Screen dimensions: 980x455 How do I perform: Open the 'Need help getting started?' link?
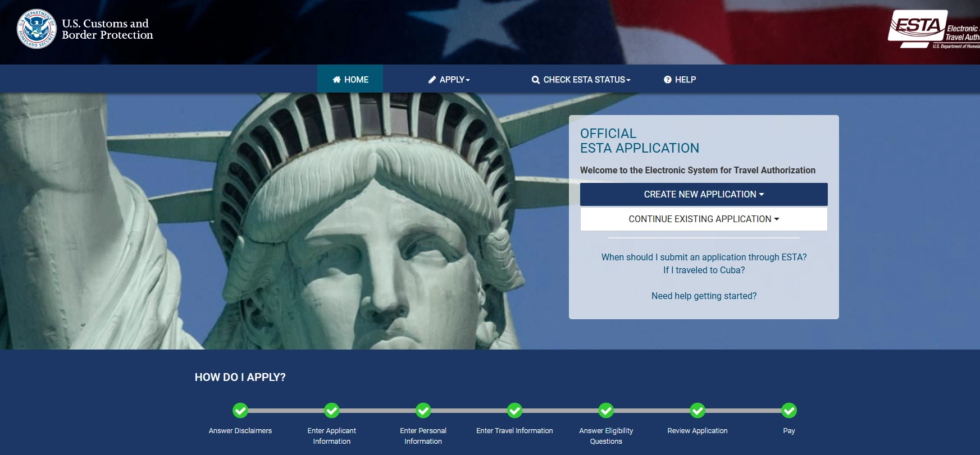tap(704, 296)
